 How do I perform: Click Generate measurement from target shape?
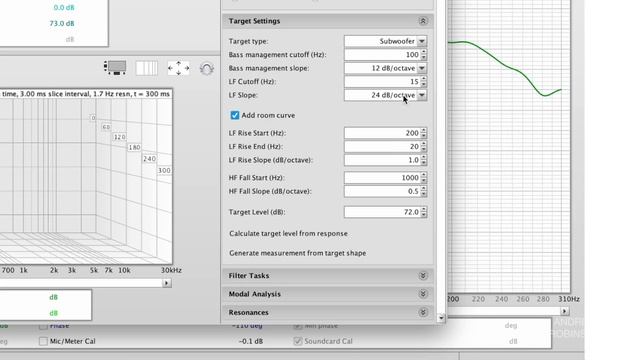tap(298, 253)
